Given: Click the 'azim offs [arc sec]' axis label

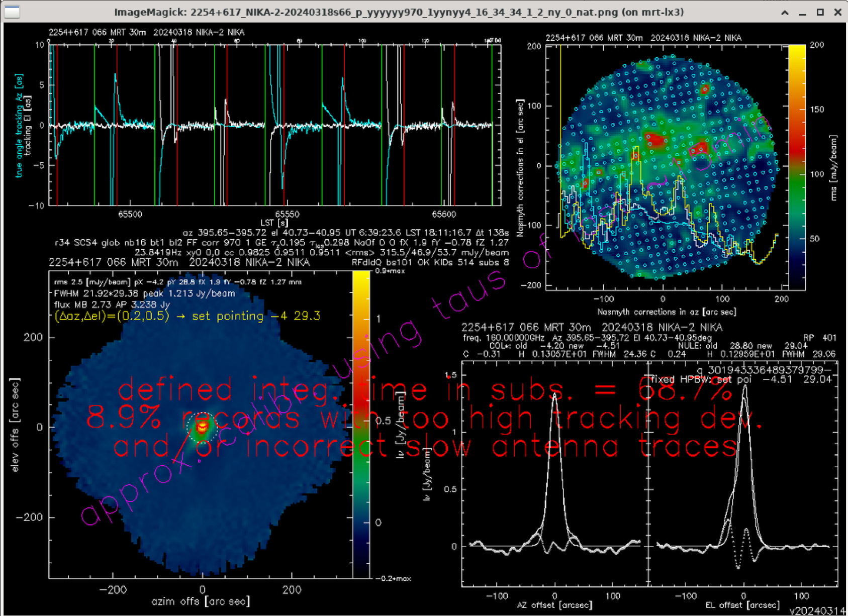Looking at the screenshot, I should coord(200,601).
